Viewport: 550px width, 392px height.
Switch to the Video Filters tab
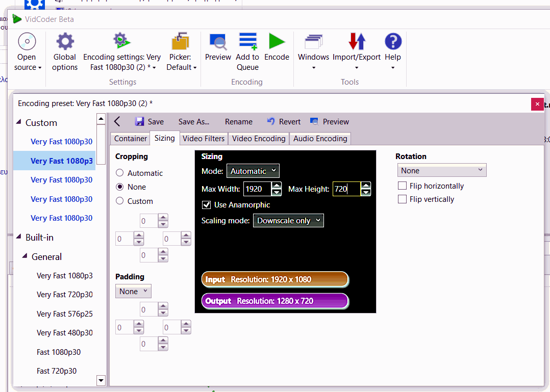[x=204, y=139]
